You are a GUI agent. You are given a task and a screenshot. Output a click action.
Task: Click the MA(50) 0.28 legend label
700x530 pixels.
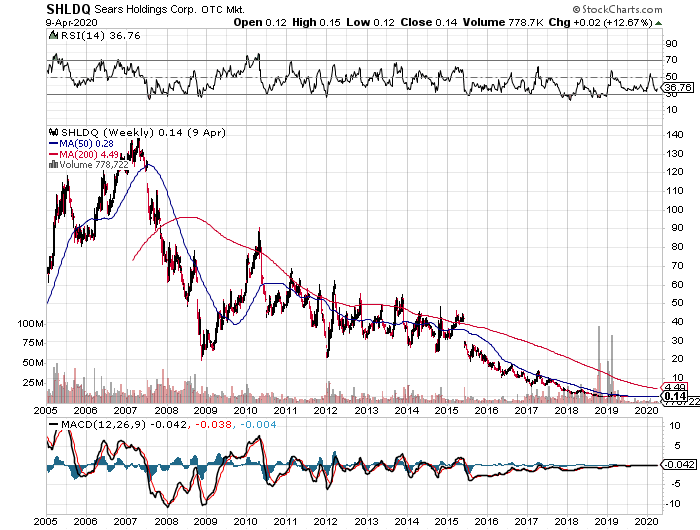[86, 144]
